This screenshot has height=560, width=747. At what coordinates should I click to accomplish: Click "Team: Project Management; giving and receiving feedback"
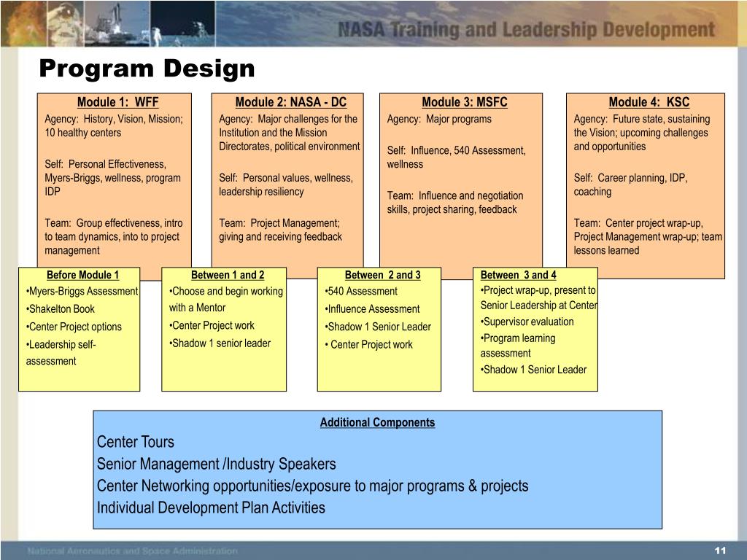coord(281,230)
